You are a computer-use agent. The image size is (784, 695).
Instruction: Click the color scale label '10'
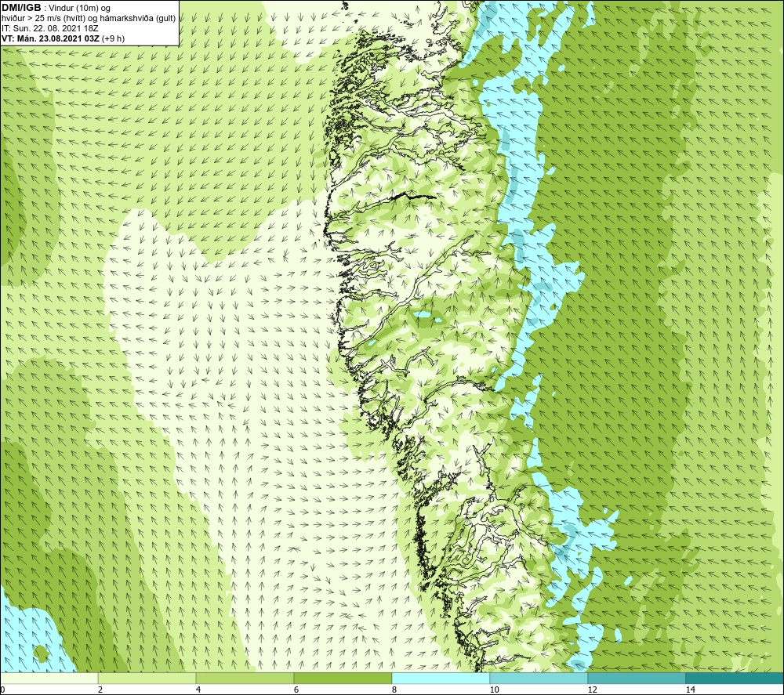click(494, 690)
